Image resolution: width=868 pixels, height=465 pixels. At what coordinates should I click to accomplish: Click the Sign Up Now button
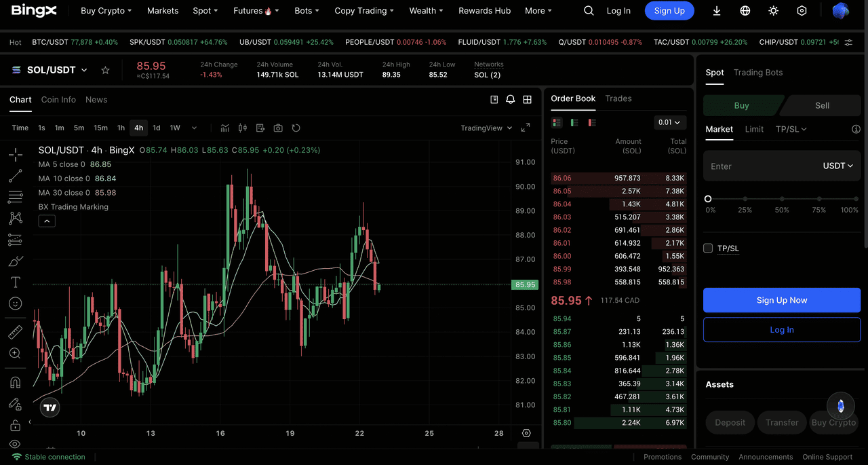781,300
